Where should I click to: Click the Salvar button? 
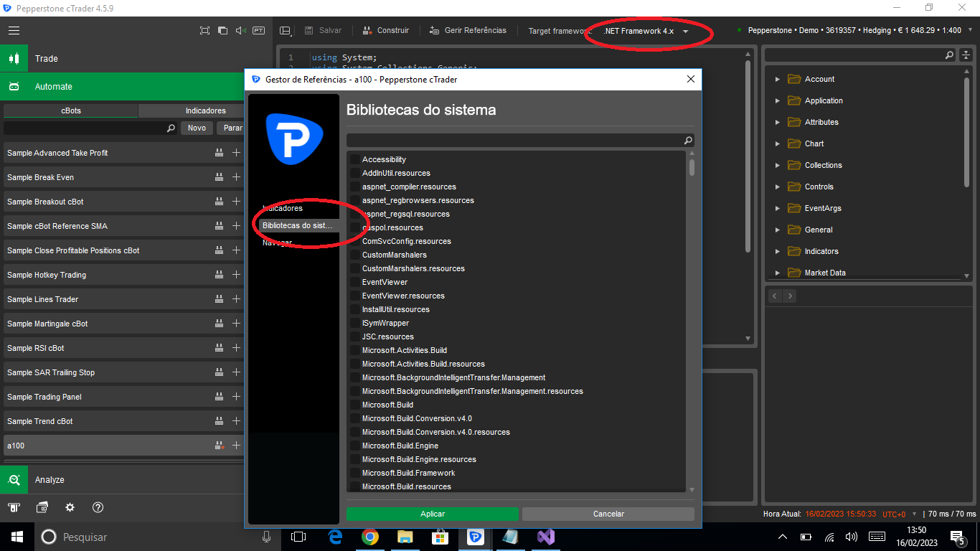[x=324, y=31]
